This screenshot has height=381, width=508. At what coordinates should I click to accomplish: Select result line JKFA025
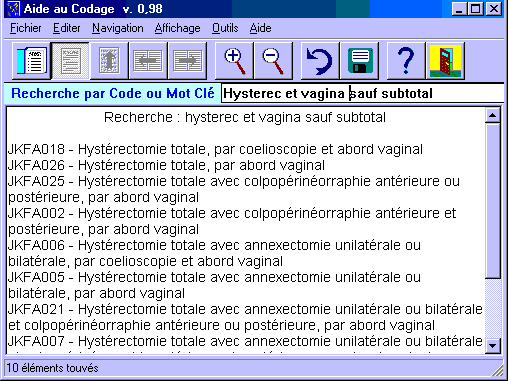(x=234, y=189)
